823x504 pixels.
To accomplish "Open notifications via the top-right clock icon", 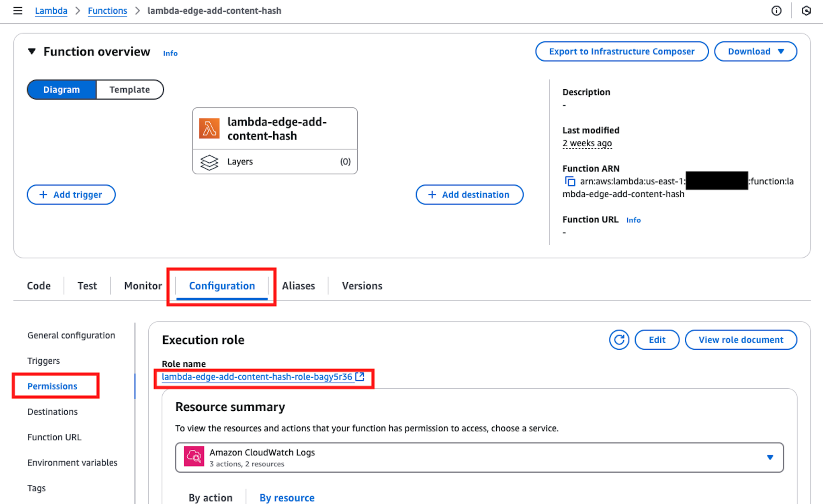I will [x=807, y=11].
